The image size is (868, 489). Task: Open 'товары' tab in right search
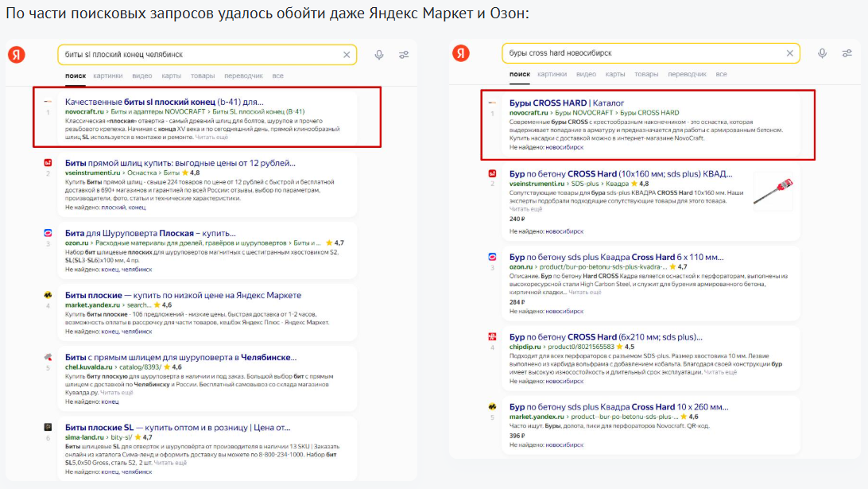646,74
